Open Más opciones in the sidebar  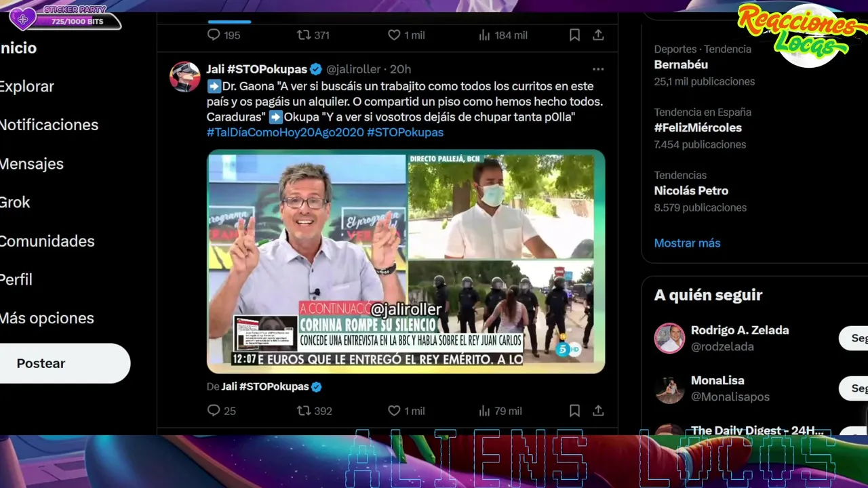tap(47, 319)
